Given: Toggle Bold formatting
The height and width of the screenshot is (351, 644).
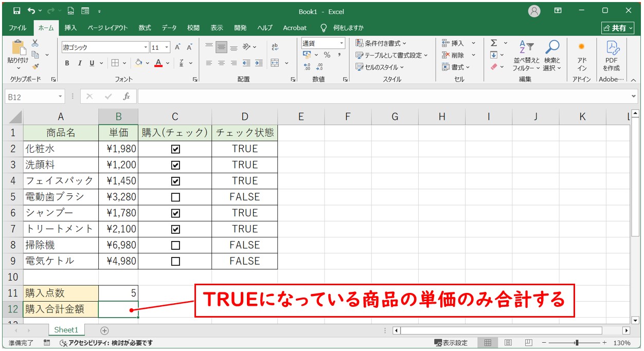Looking at the screenshot, I should [x=67, y=63].
